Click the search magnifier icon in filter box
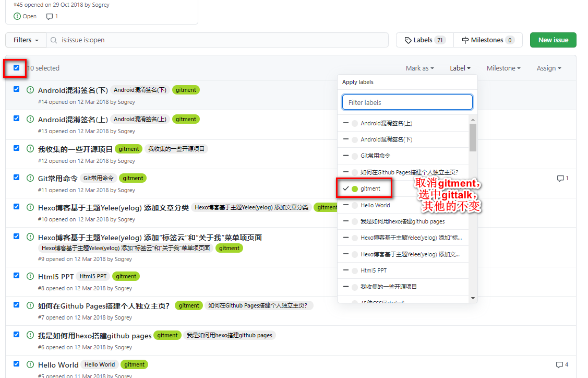This screenshot has height=378, width=588. tap(54, 40)
